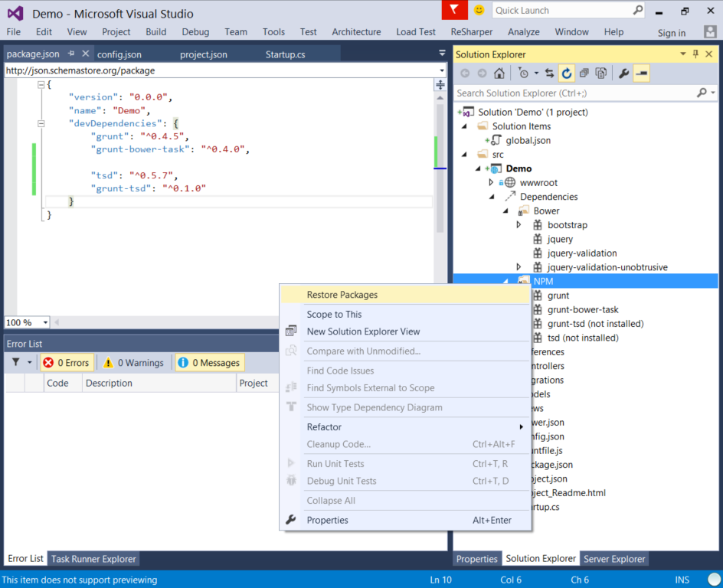Click the Refresh icon in Solution Explorer
This screenshot has width=723, height=588.
click(567, 73)
